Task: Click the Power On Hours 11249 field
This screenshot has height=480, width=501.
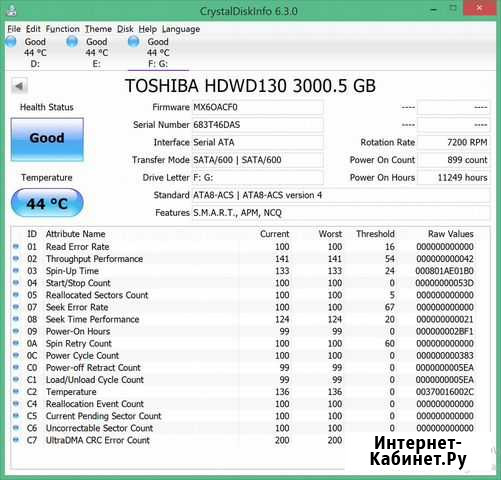Action: pyautogui.click(x=453, y=178)
